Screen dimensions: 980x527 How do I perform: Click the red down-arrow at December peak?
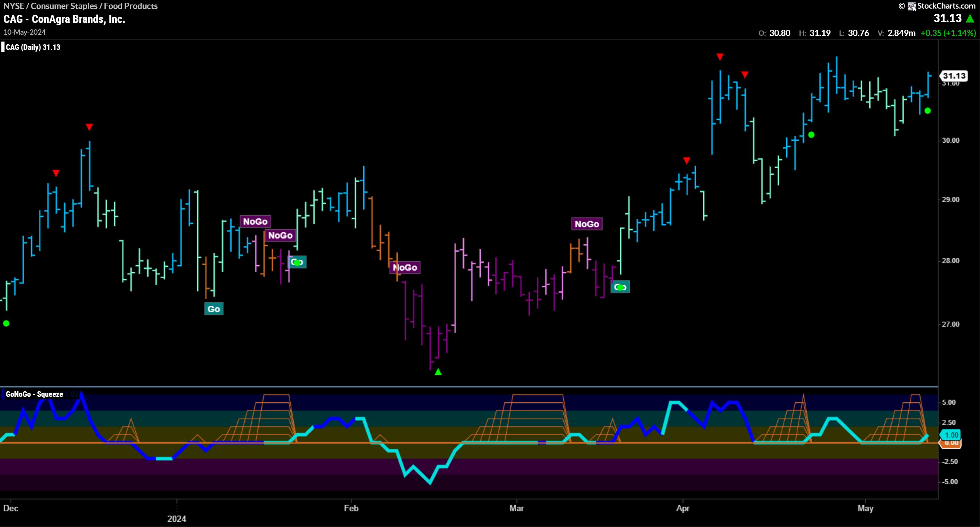[x=89, y=127]
